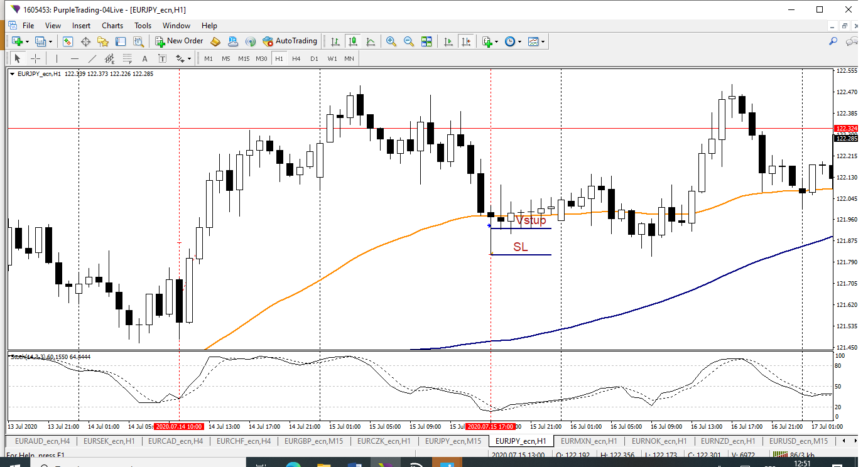Click the New Order button
The width and height of the screenshot is (868, 467).
[179, 41]
